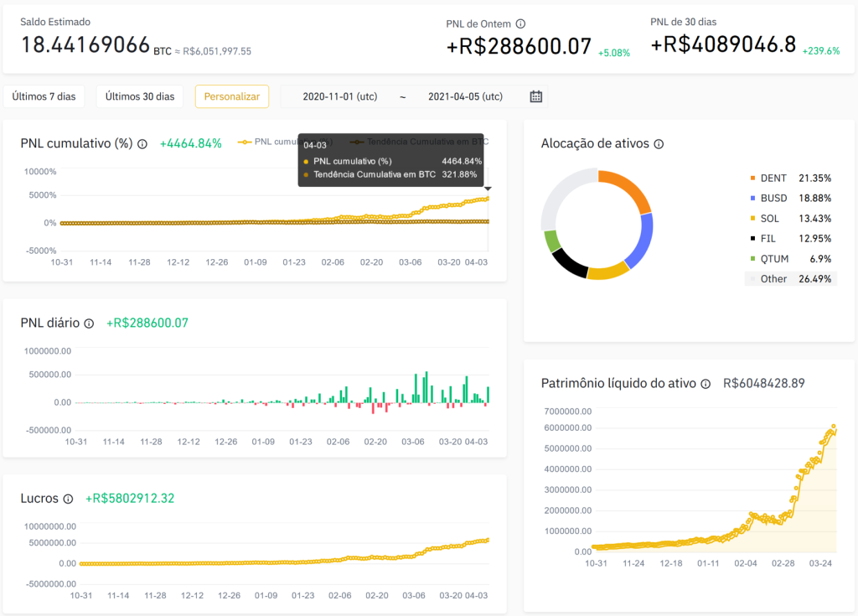Toggle the DENT entry in the allocation legend
The width and height of the screenshot is (858, 616).
pos(773,179)
